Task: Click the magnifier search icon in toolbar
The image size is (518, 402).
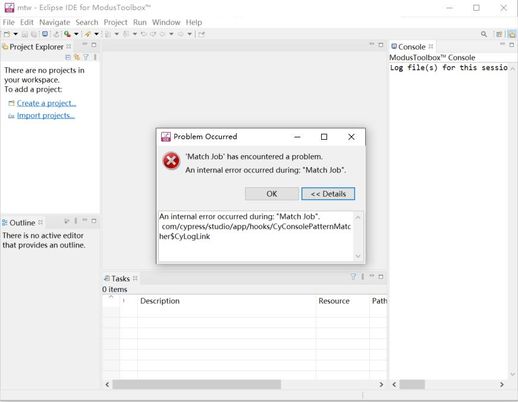Action: point(484,34)
